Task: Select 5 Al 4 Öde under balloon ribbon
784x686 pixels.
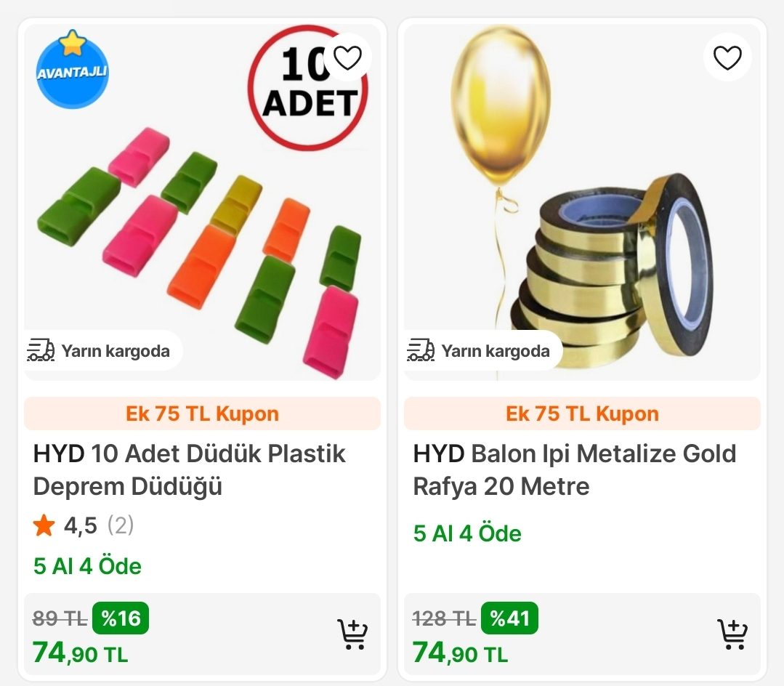Action: pyautogui.click(x=467, y=533)
